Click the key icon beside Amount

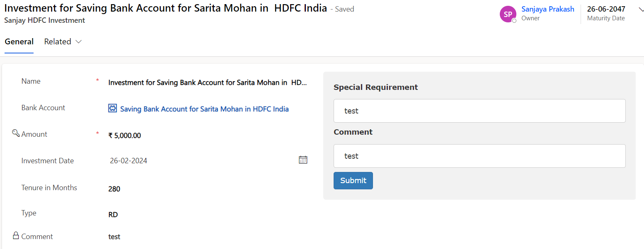pyautogui.click(x=16, y=133)
